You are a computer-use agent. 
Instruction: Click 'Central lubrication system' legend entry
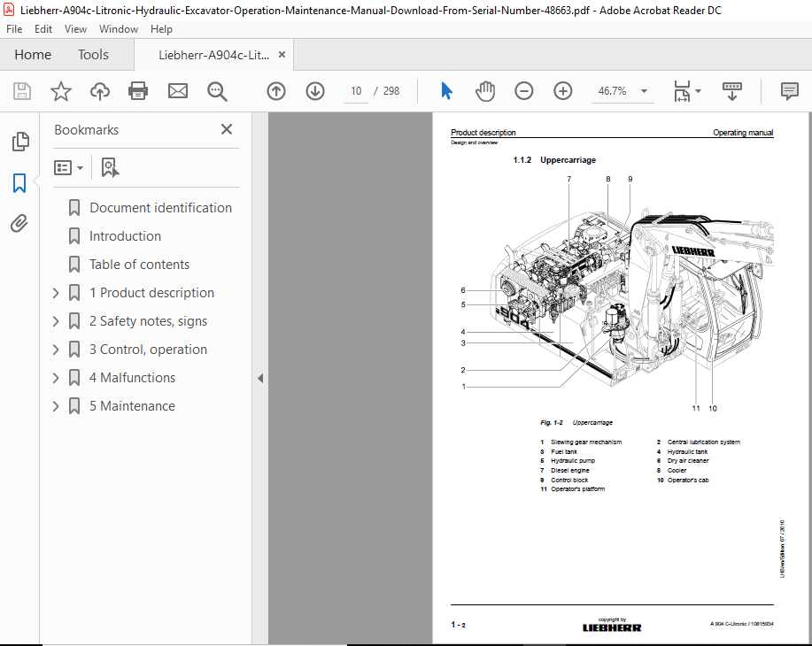pyautogui.click(x=703, y=442)
